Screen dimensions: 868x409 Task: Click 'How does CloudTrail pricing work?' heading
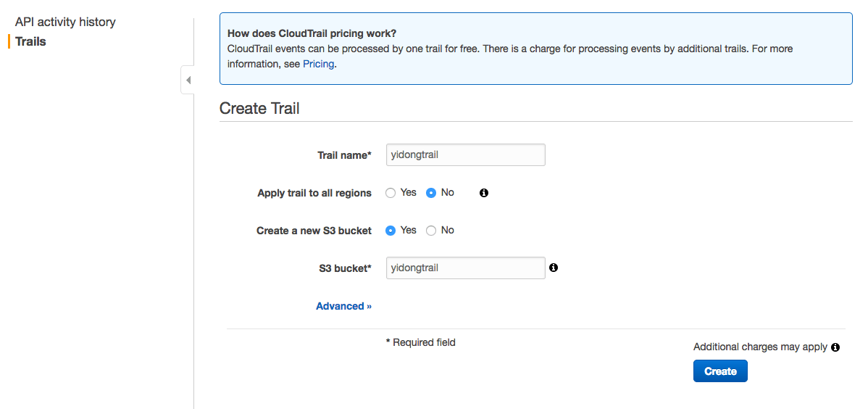click(x=312, y=33)
